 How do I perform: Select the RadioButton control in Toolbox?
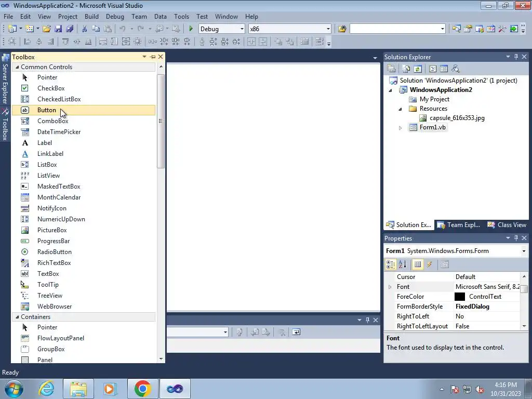coord(84,252)
